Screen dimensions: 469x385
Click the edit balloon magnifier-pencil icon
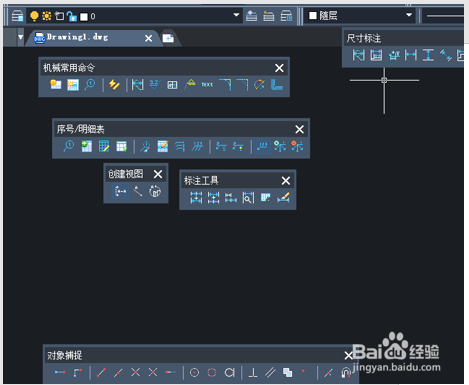point(145,146)
